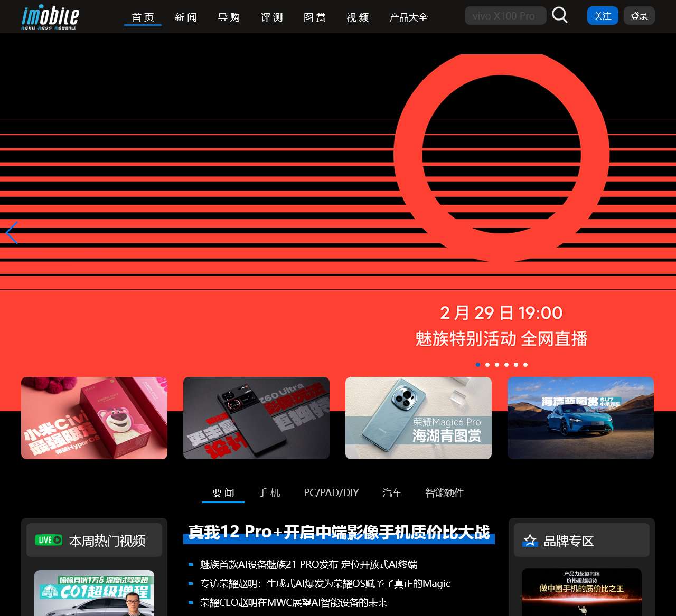Click the 2月29日 19:00 banner text
This screenshot has width=676, height=616.
coord(501,312)
